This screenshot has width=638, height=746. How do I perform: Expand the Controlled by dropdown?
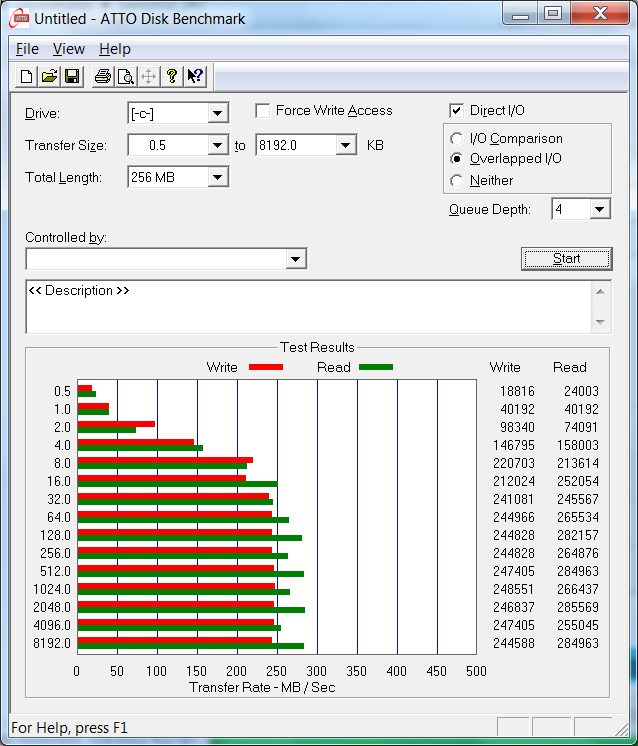pos(295,259)
